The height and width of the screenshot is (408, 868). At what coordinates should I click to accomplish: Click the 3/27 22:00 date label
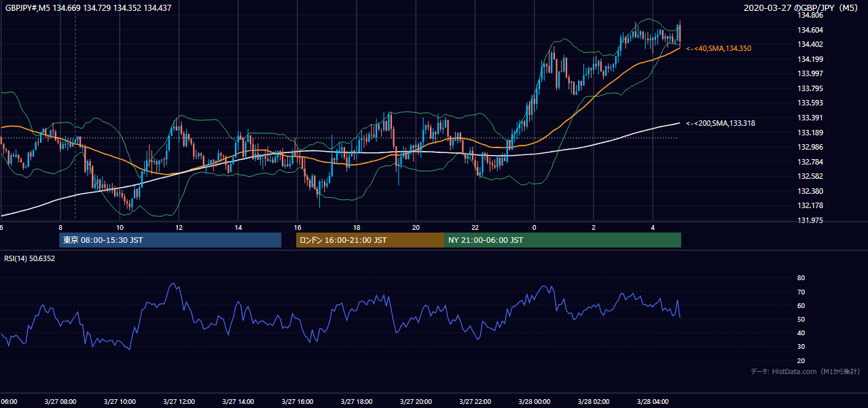pos(475,401)
